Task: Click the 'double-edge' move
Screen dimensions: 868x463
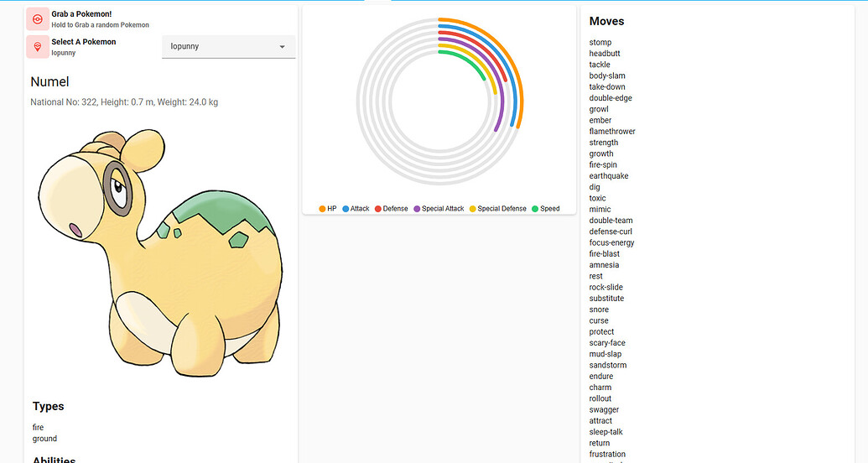Action: [x=611, y=97]
